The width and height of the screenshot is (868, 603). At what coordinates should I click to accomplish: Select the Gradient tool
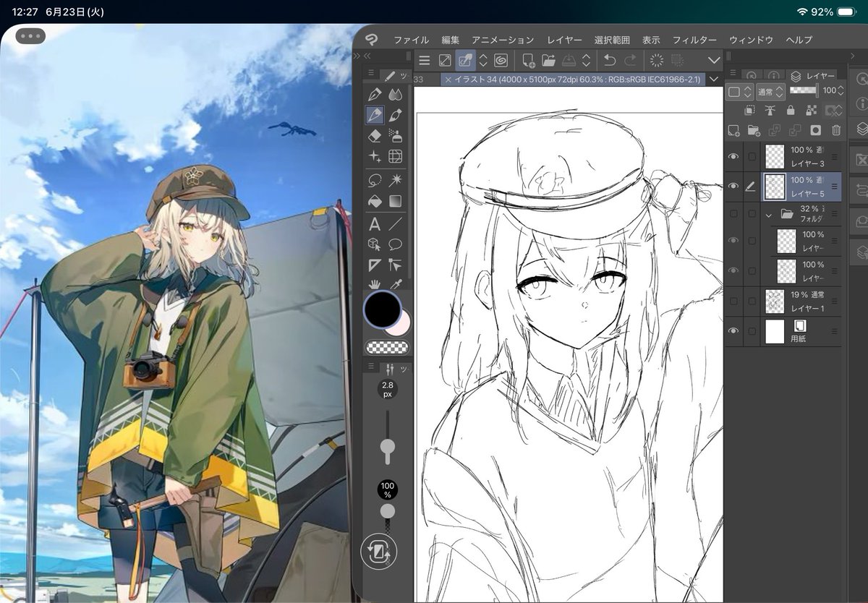395,201
